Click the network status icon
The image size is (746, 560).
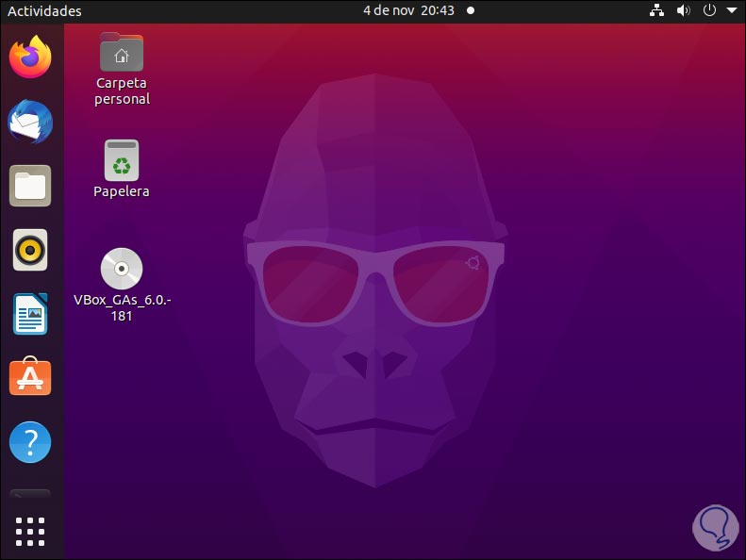(657, 10)
